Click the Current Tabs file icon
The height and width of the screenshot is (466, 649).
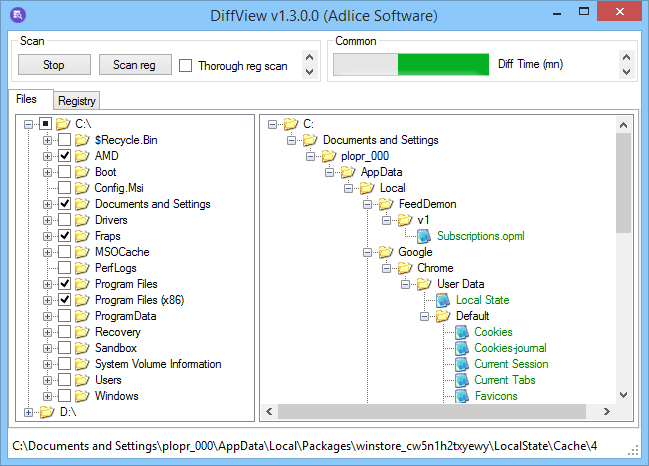[x=462, y=380]
